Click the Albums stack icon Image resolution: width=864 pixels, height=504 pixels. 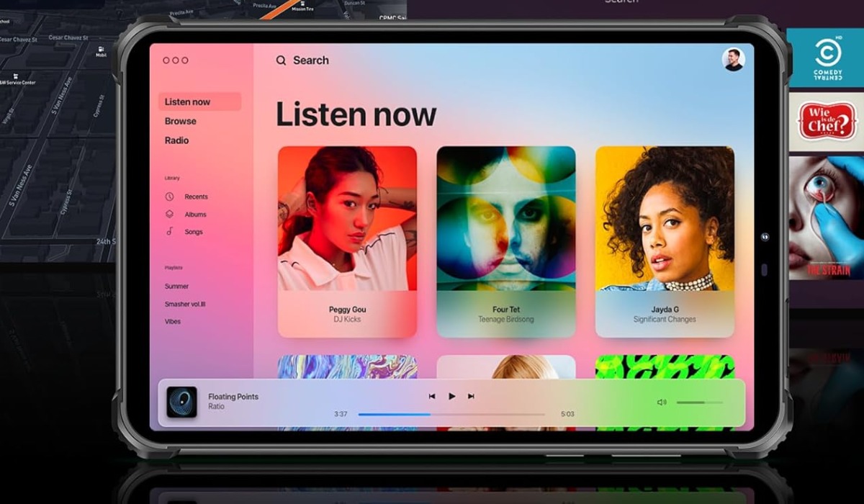click(x=170, y=214)
